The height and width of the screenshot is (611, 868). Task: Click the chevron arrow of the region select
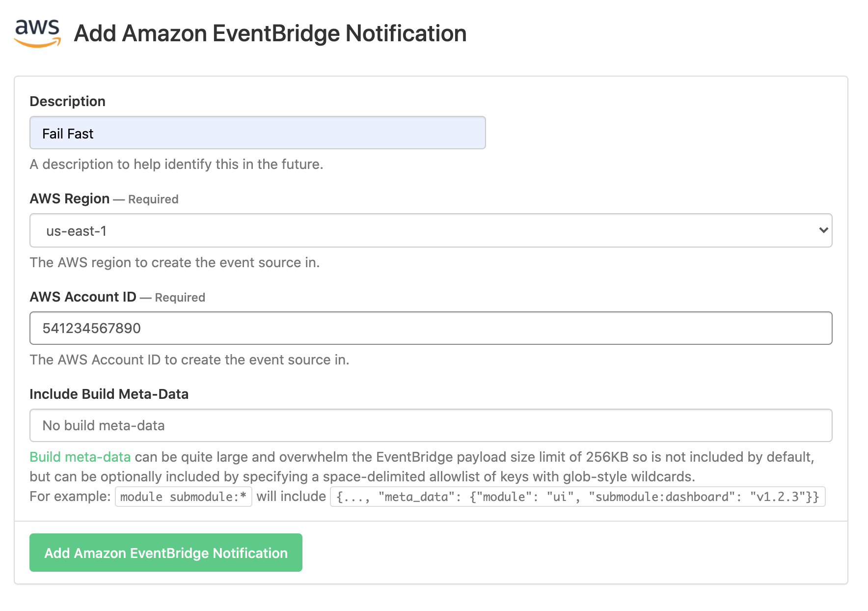823,230
